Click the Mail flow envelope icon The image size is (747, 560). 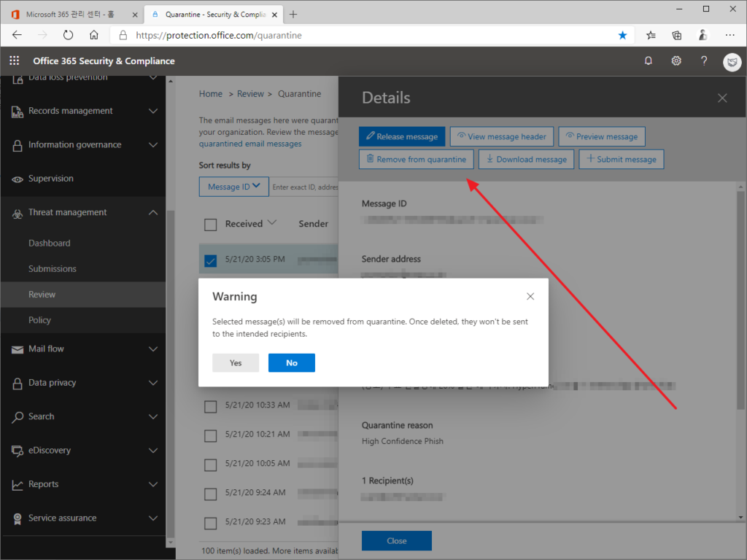(16, 349)
